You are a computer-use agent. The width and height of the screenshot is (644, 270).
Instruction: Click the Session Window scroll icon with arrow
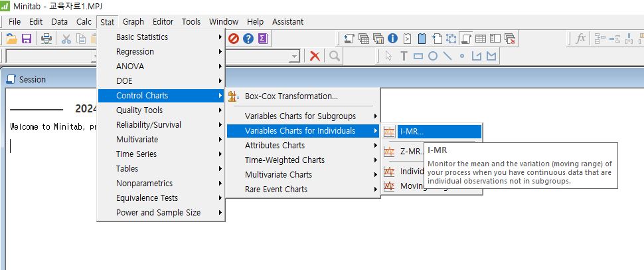(x=349, y=39)
